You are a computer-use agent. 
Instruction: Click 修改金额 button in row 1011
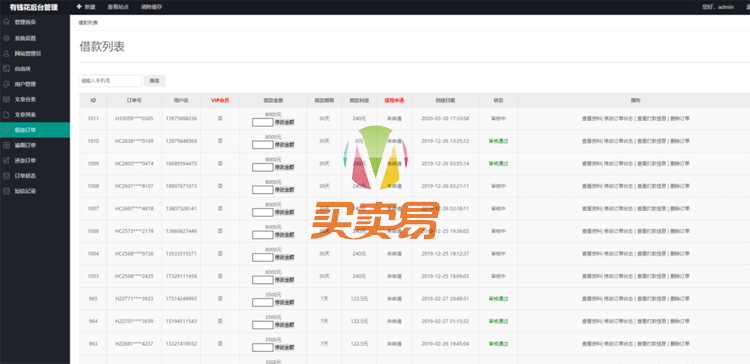[285, 122]
